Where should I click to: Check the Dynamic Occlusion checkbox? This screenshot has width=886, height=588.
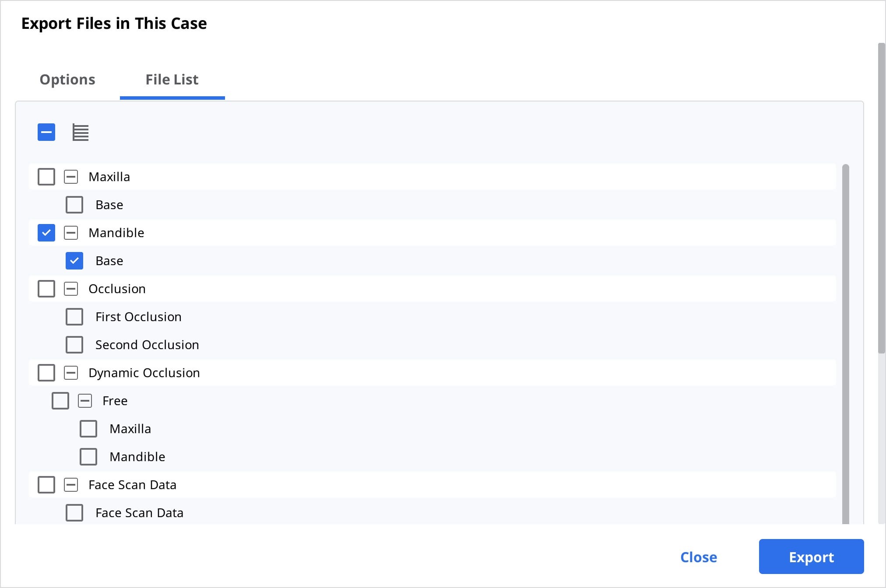(46, 373)
